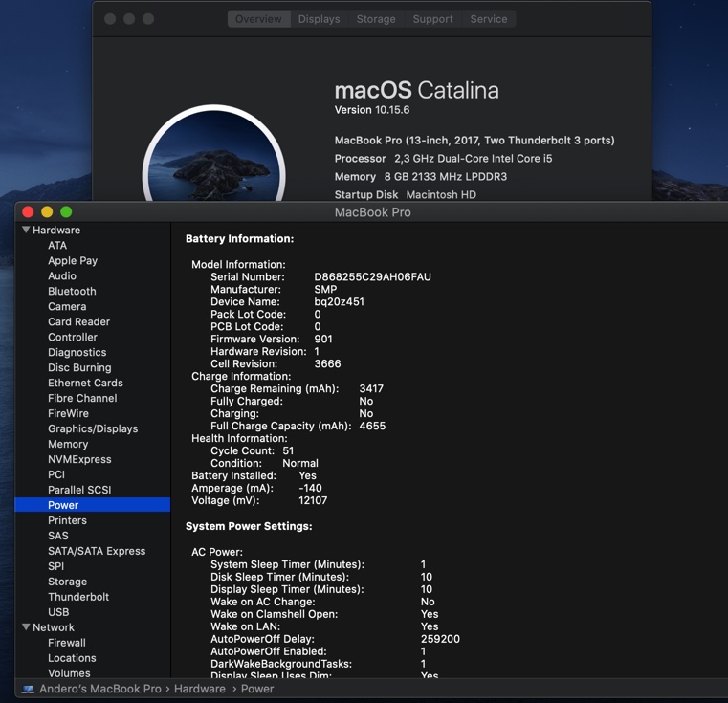Click the Device Name value bq20z451
728x703 pixels.
[339, 302]
